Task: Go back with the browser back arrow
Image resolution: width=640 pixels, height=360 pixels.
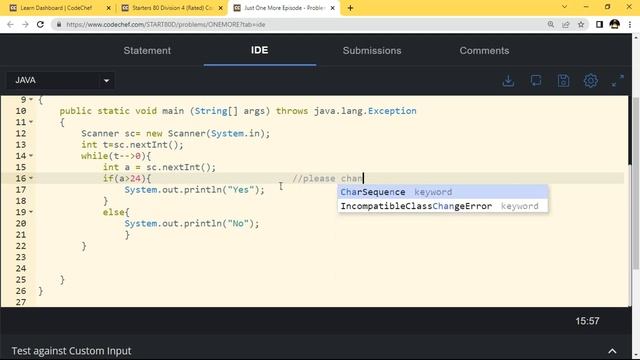Action: [x=10, y=24]
